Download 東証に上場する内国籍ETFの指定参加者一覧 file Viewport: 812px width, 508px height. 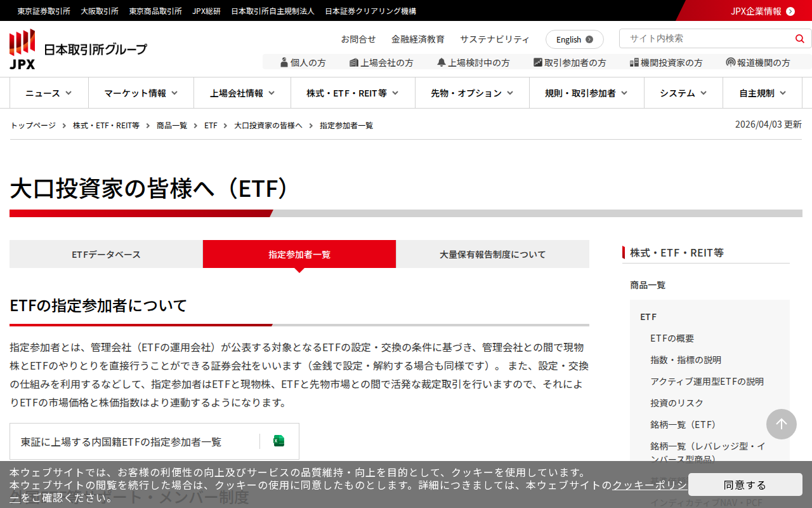154,441
